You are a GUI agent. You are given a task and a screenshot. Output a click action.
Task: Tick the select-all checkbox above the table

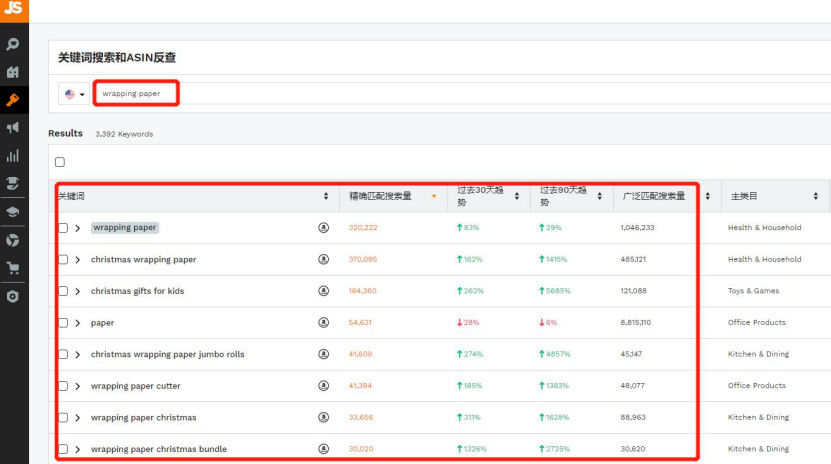tap(60, 162)
